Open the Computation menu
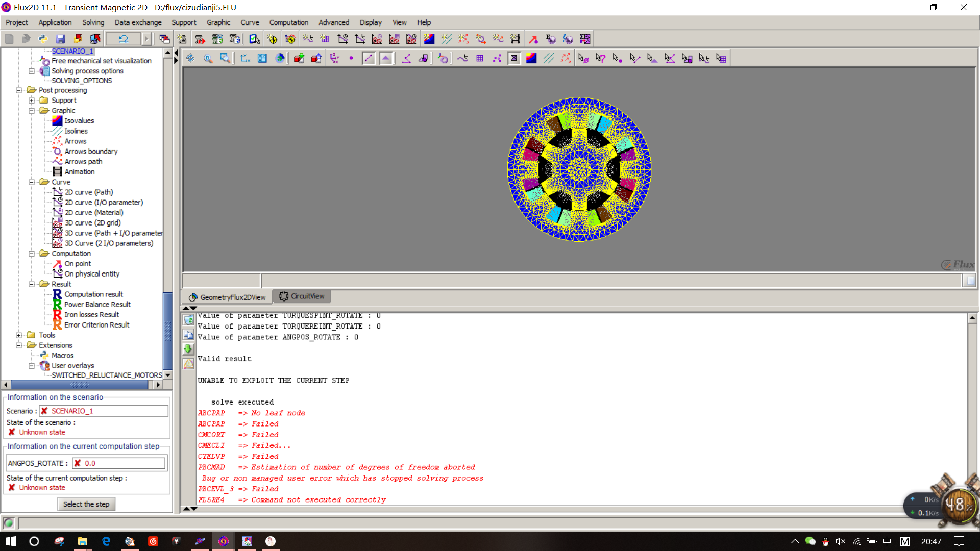 pyautogui.click(x=288, y=22)
